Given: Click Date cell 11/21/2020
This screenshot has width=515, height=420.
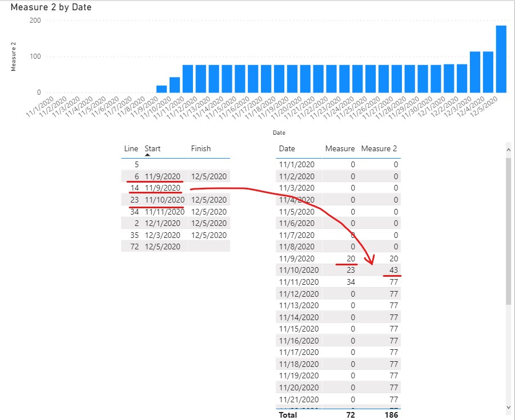Looking at the screenshot, I should [x=299, y=399].
